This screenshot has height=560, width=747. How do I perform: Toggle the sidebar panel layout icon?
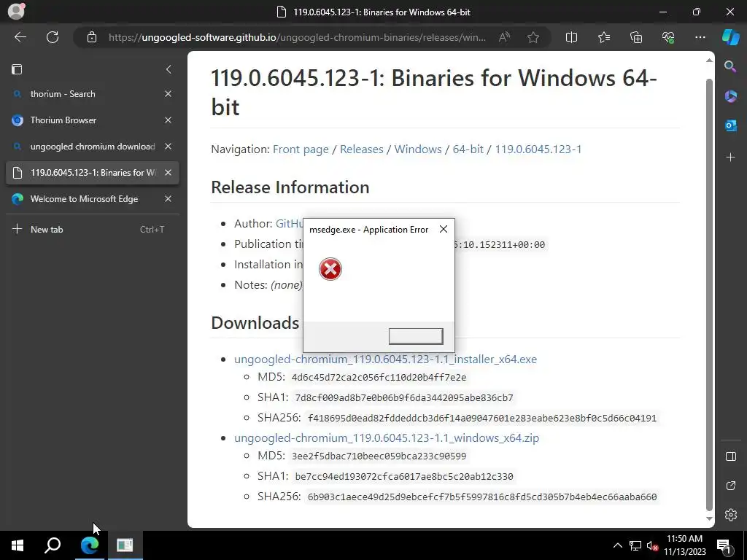pos(730,456)
